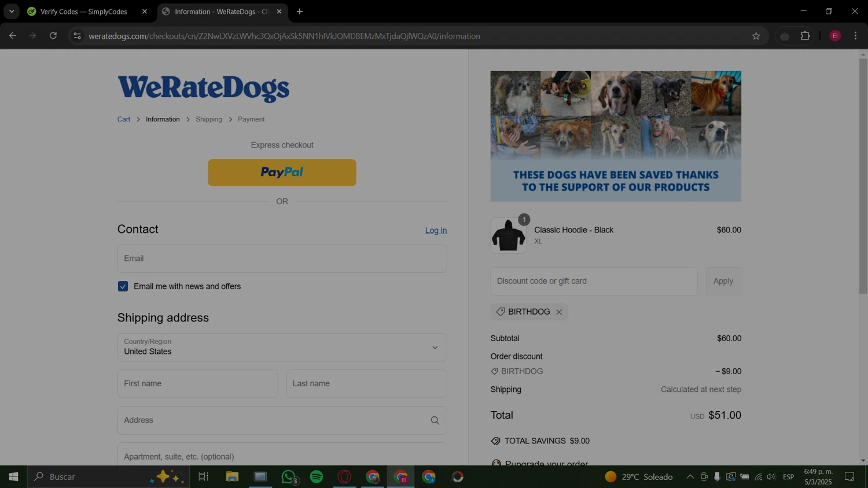Click into the First name field
The width and height of the screenshot is (868, 488).
[197, 383]
